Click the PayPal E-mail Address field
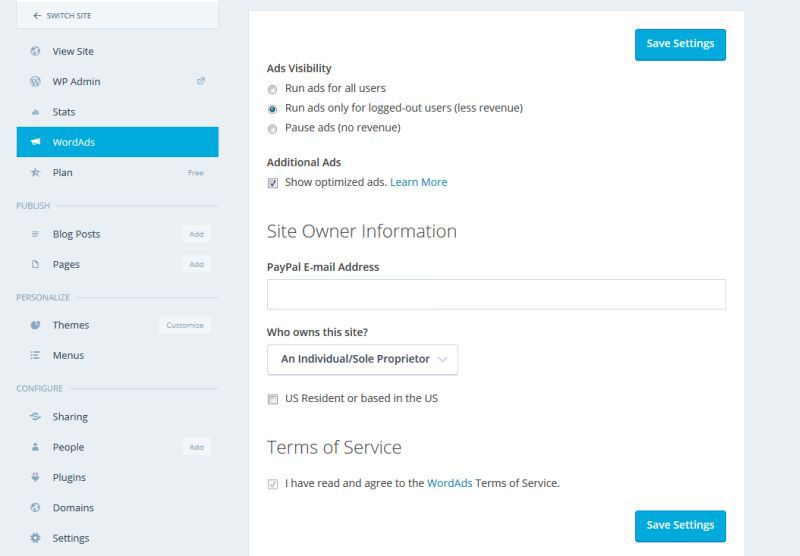The width and height of the screenshot is (800, 556). tap(496, 294)
